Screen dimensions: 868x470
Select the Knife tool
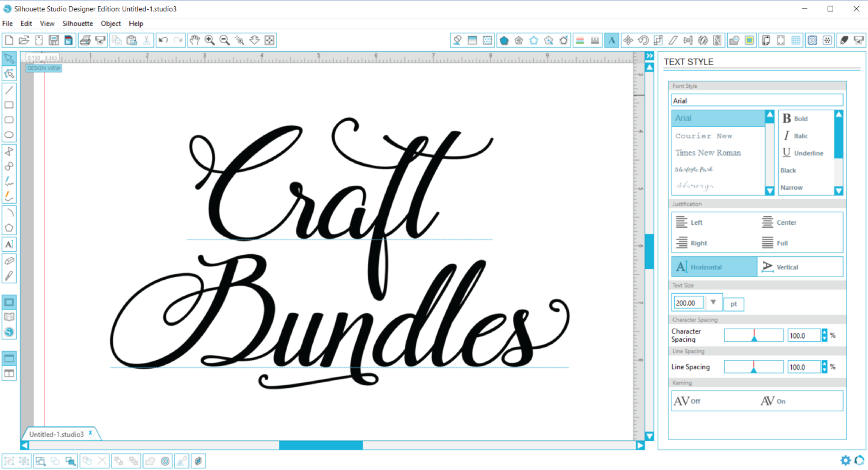coord(9,276)
